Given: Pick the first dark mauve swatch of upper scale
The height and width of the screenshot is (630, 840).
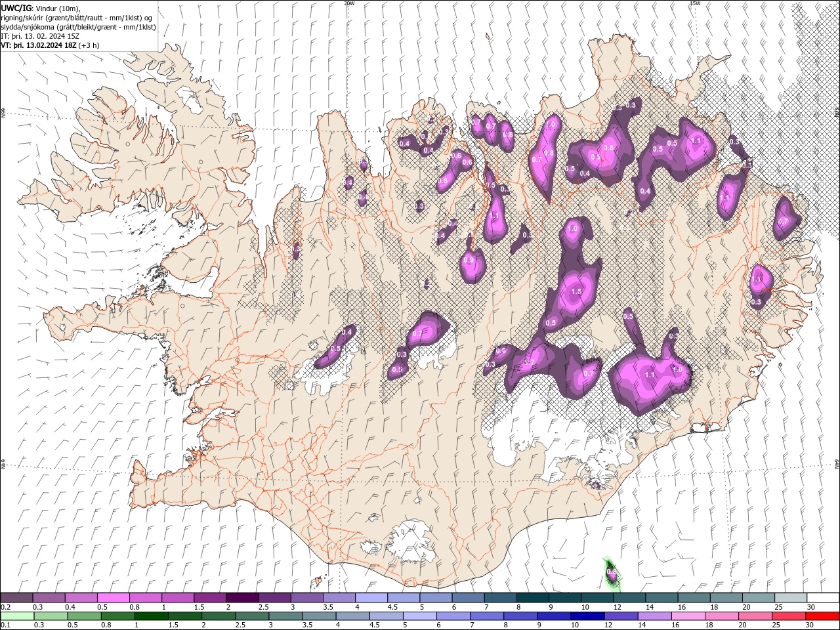Looking at the screenshot, I should click(x=16, y=598).
